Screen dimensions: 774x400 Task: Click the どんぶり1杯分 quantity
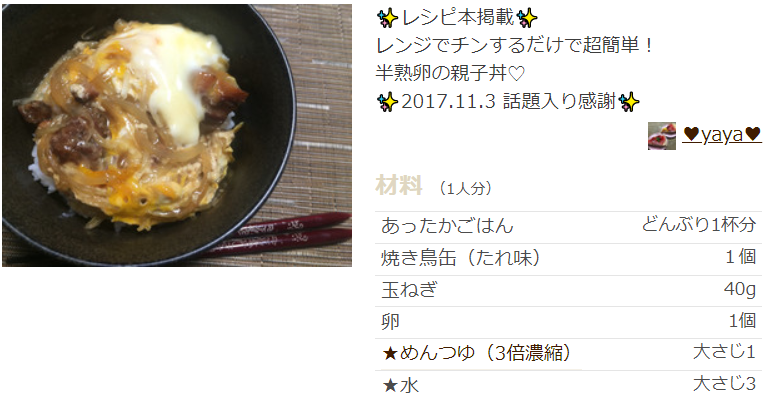click(698, 225)
